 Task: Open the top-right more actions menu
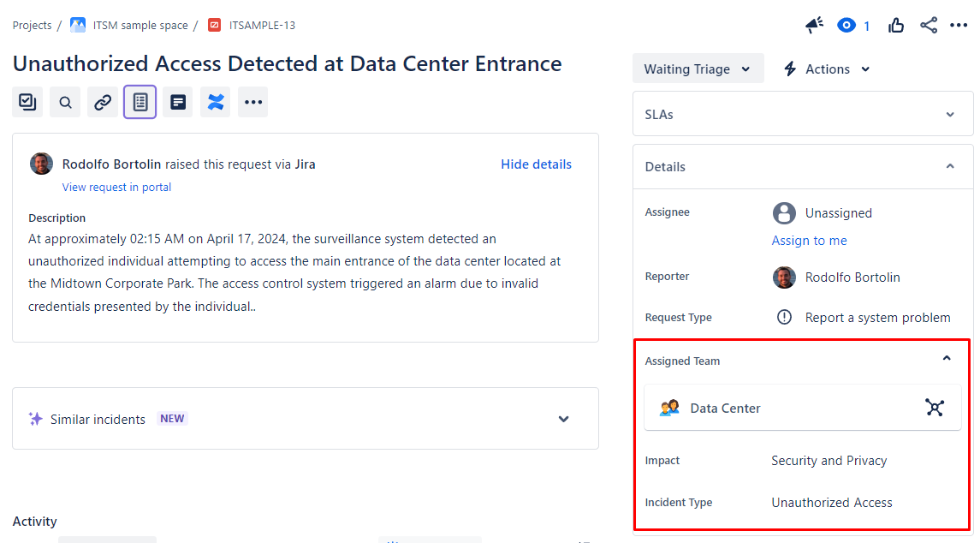pyautogui.click(x=959, y=26)
